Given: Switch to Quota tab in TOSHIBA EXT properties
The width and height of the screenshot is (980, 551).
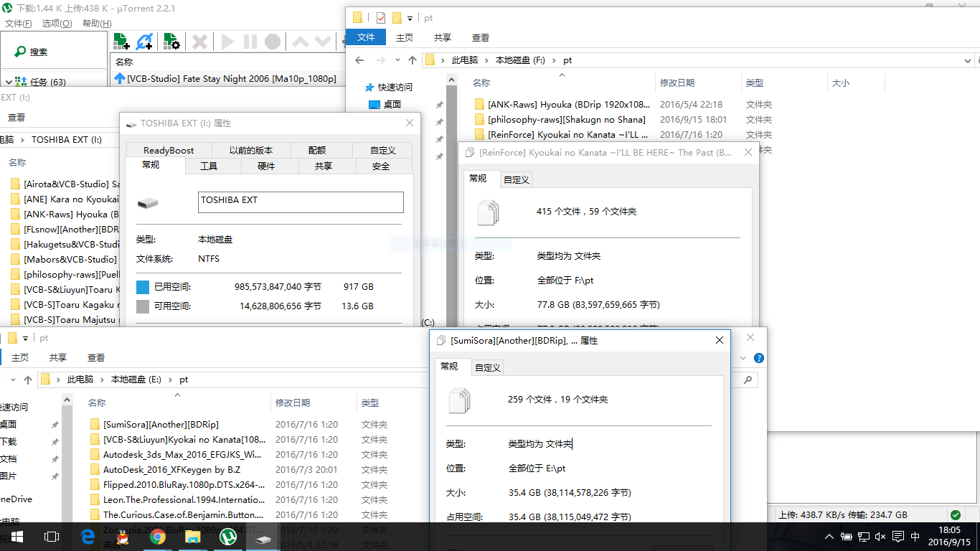Looking at the screenshot, I should click(317, 150).
